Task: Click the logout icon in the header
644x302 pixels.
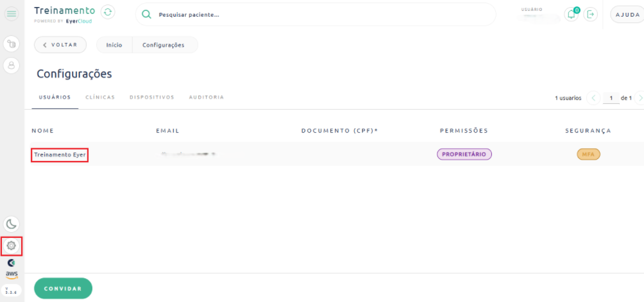Action: 591,14
